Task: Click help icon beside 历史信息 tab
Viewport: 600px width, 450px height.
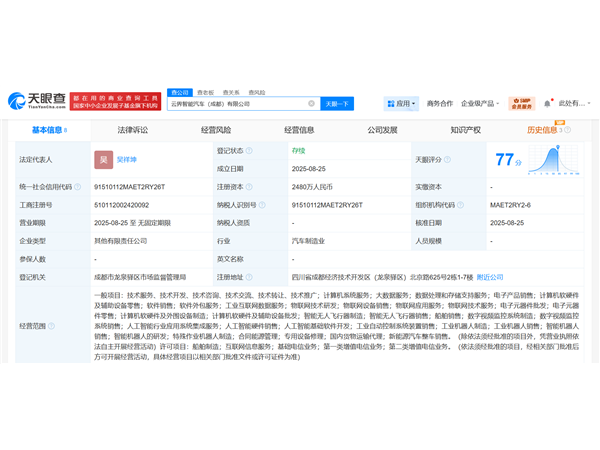Action: [x=568, y=130]
